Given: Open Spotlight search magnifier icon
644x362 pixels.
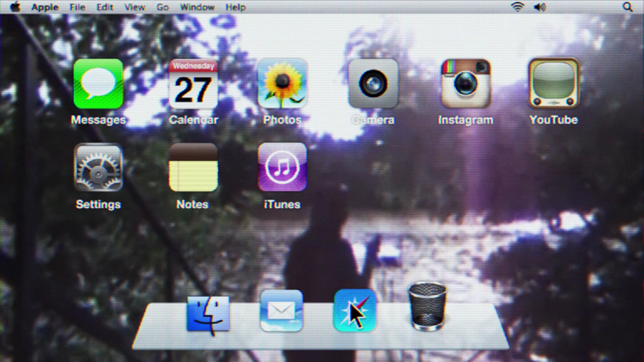Looking at the screenshot, I should point(628,7).
